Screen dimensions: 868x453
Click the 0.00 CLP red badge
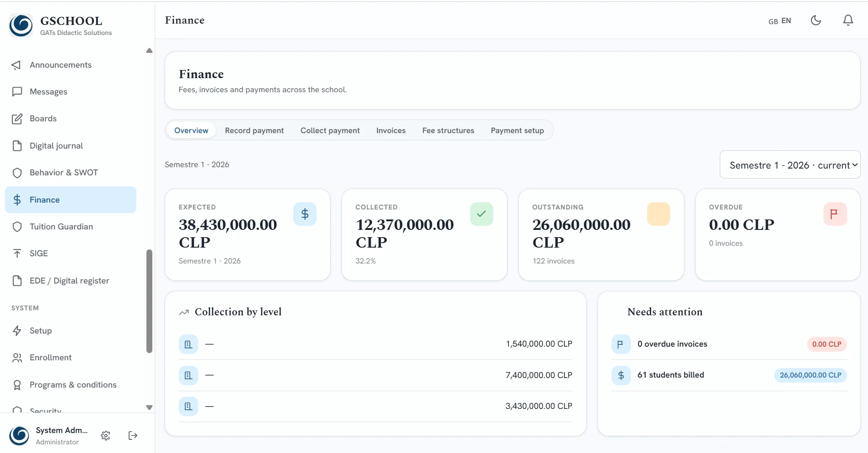827,344
